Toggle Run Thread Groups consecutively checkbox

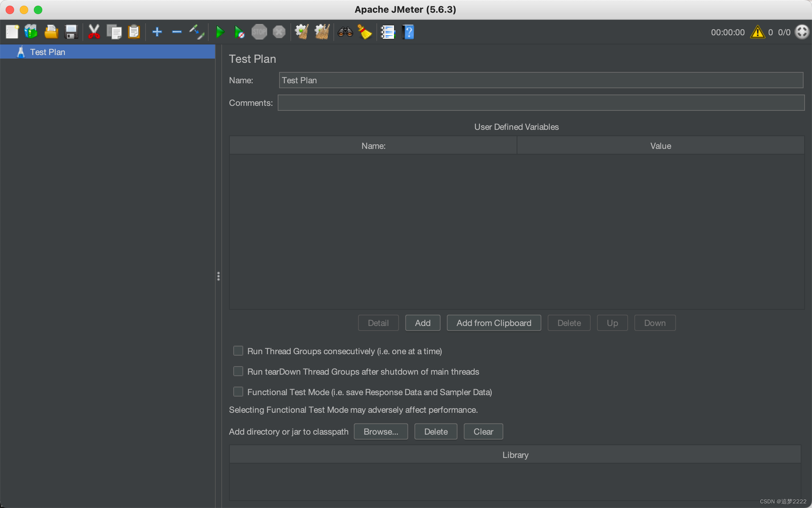(x=237, y=351)
